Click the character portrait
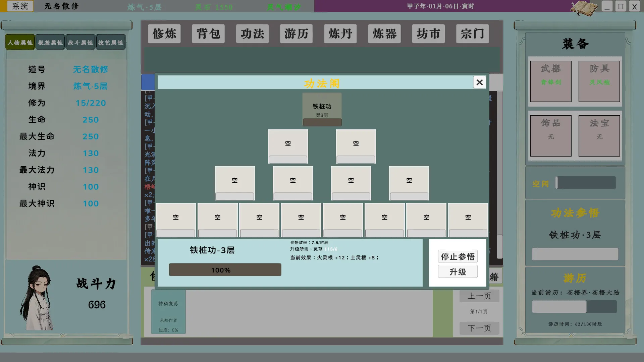 [x=38, y=298]
